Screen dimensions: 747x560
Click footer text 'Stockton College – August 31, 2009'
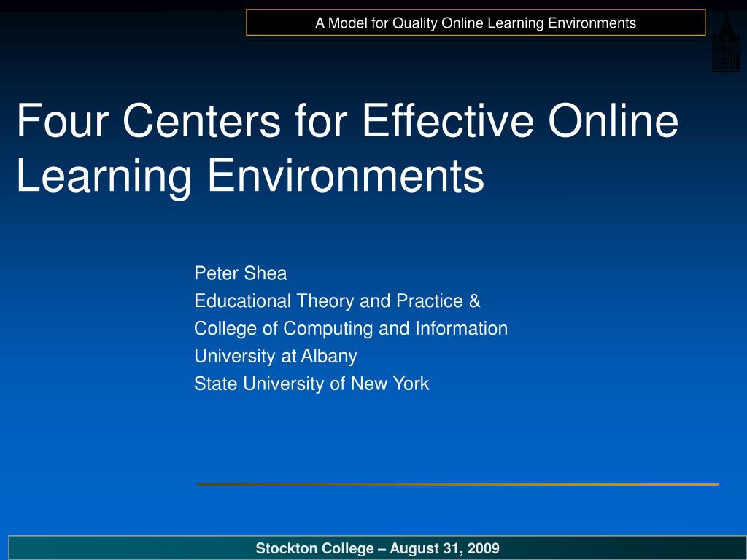[x=377, y=548]
